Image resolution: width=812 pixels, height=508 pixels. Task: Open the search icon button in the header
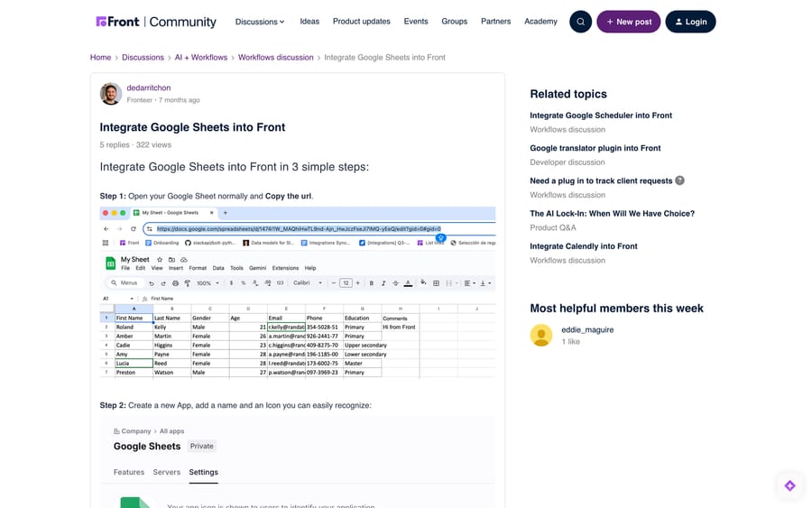tap(580, 22)
